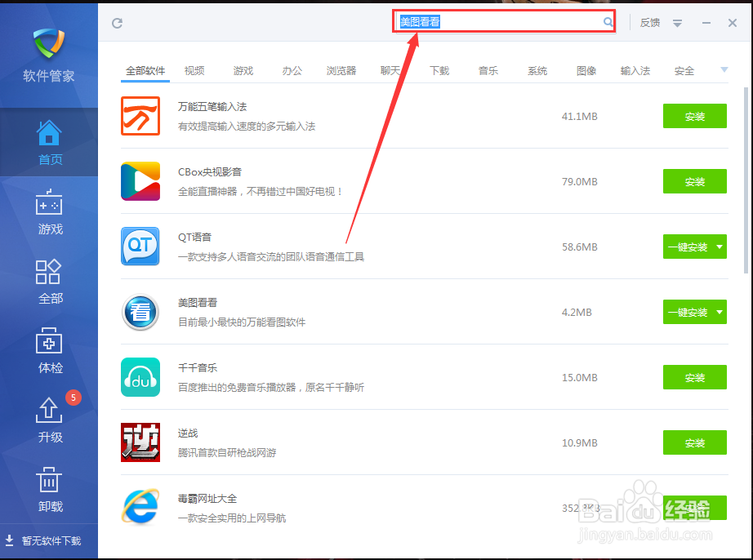Viewport: 753px width, 560px height.
Task: Click the download icon at bottom left
Action: pyautogui.click(x=9, y=540)
